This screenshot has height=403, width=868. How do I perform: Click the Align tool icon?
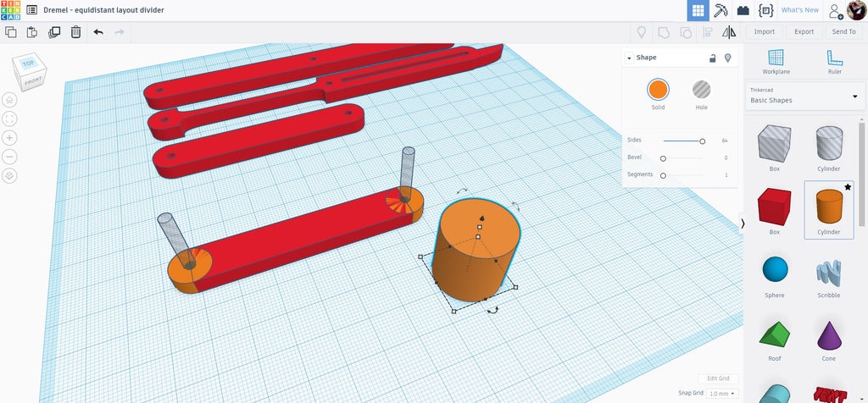click(708, 32)
